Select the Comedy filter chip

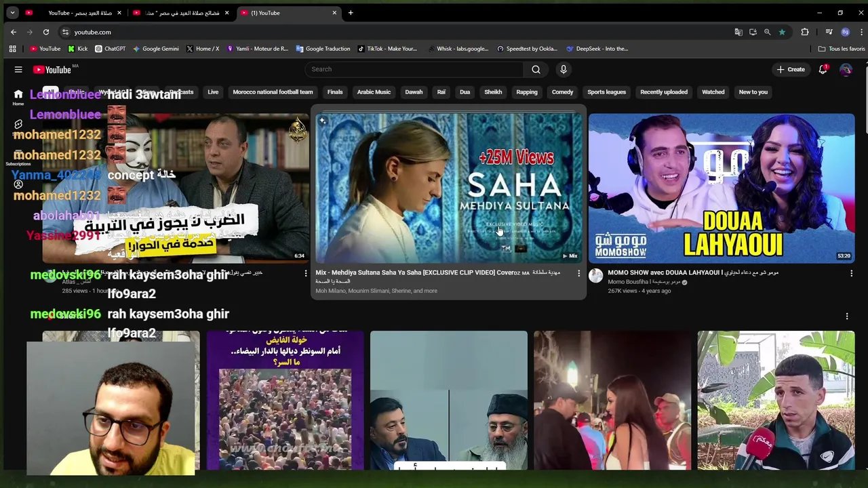tap(562, 92)
